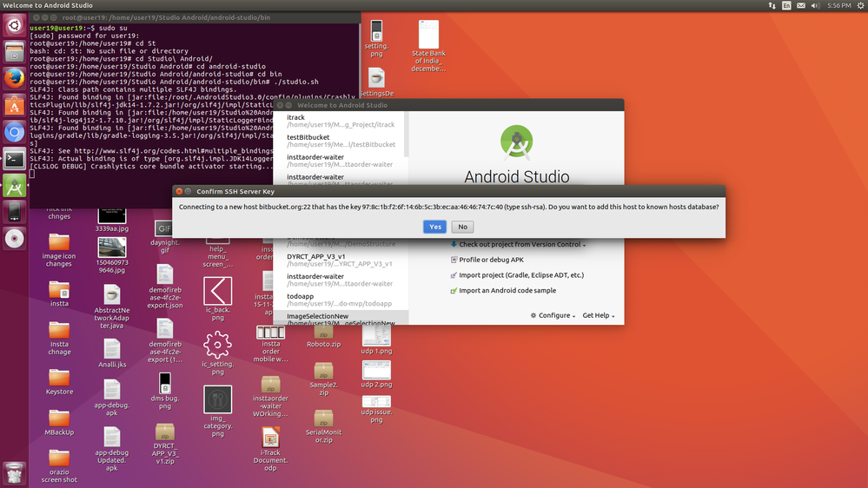
Task: Select udp 2.png desktop image
Action: [376, 374]
